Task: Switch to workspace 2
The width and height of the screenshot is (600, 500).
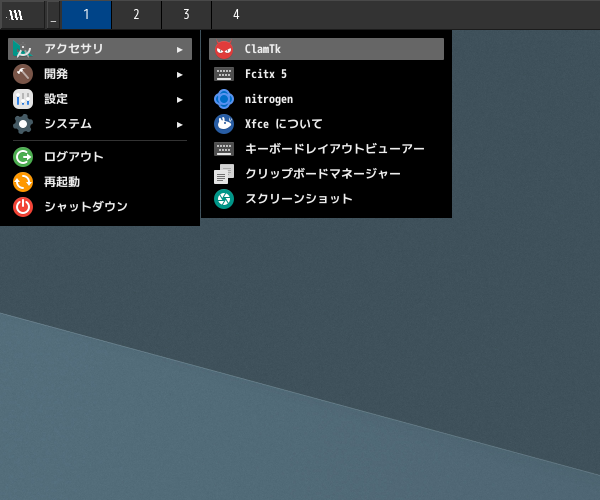Action: pyautogui.click(x=136, y=15)
